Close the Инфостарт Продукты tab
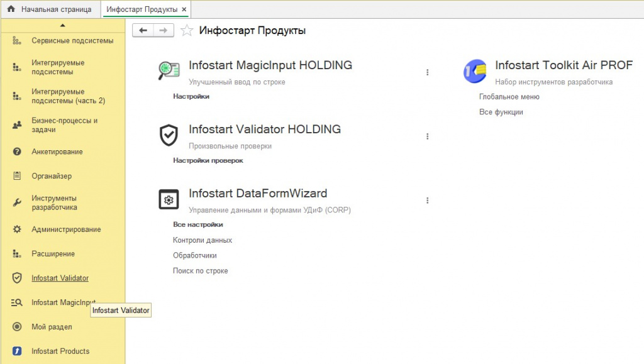 click(184, 9)
